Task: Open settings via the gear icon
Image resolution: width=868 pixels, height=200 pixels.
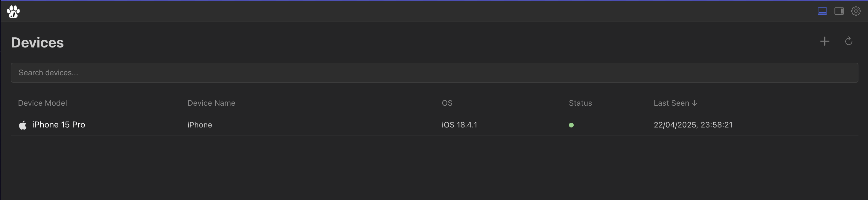Action: (856, 11)
